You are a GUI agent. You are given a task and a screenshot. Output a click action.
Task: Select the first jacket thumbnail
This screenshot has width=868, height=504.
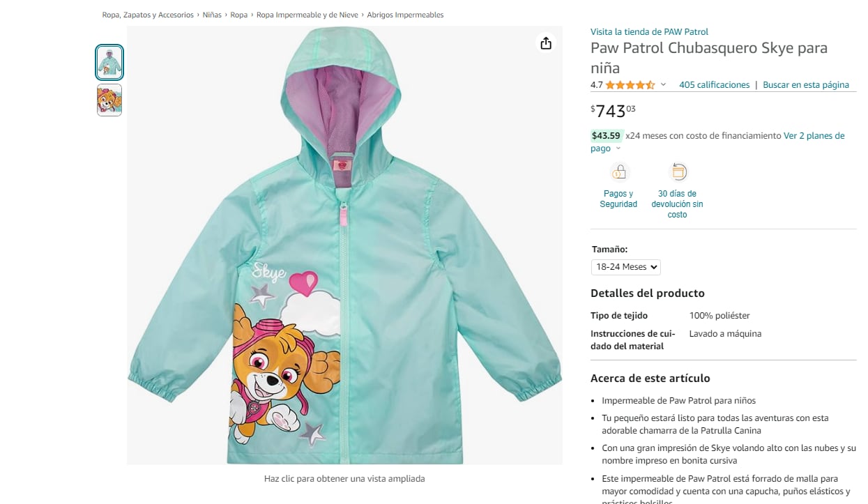point(109,63)
